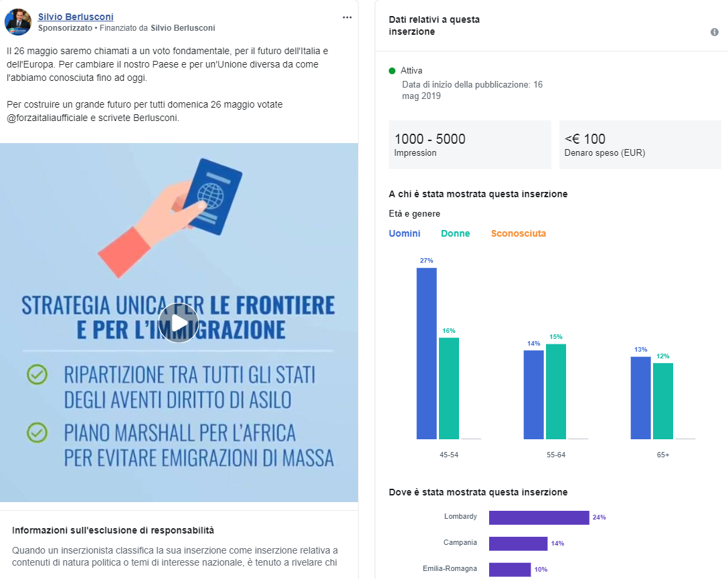Select the 13% men bar for ages 65+
Viewport: 728px width, 579px height.
640,398
